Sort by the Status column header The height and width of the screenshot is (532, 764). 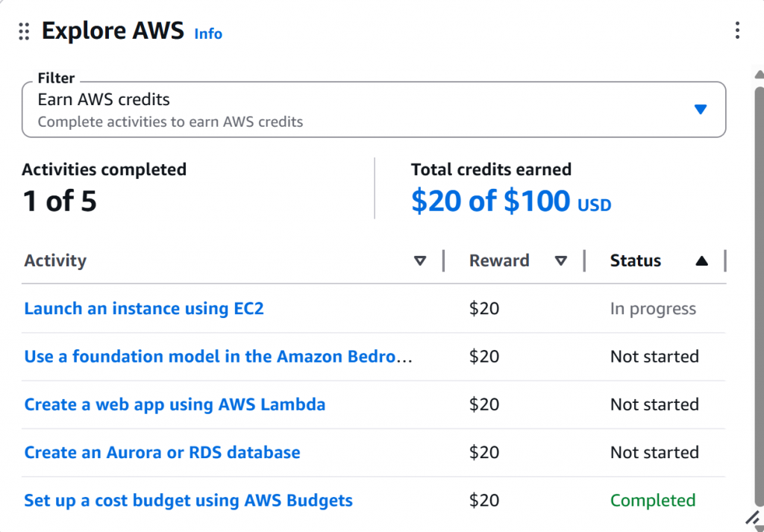click(x=636, y=260)
